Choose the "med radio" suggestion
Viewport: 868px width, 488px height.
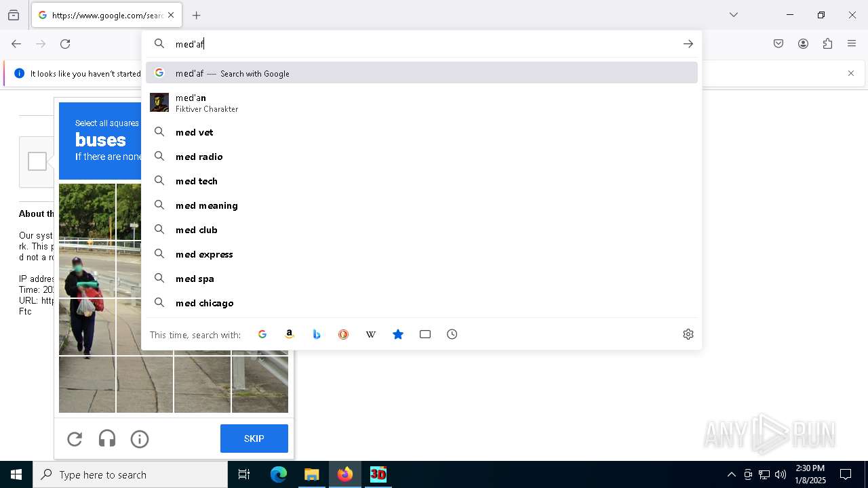pyautogui.click(x=422, y=157)
